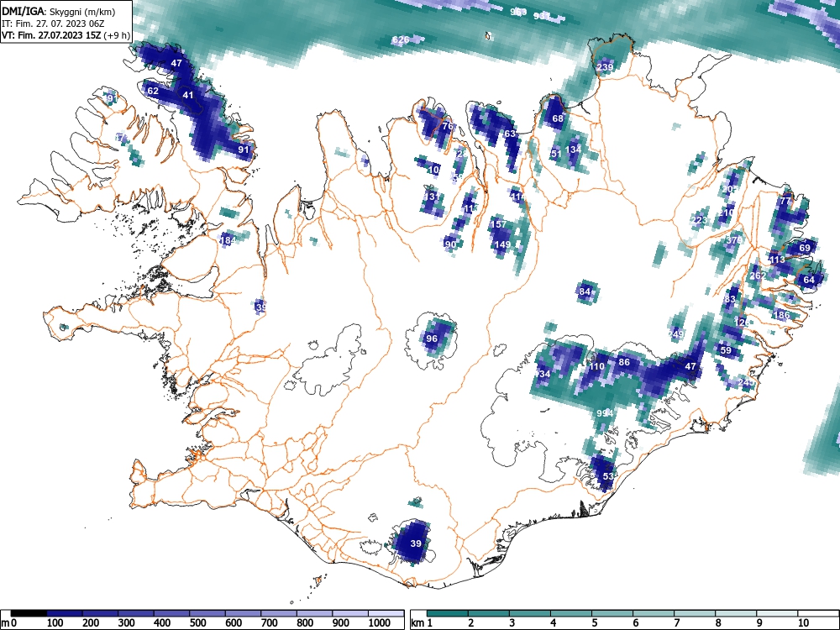Click the visibility value '184' on the map
840x630 pixels.
tap(228, 240)
